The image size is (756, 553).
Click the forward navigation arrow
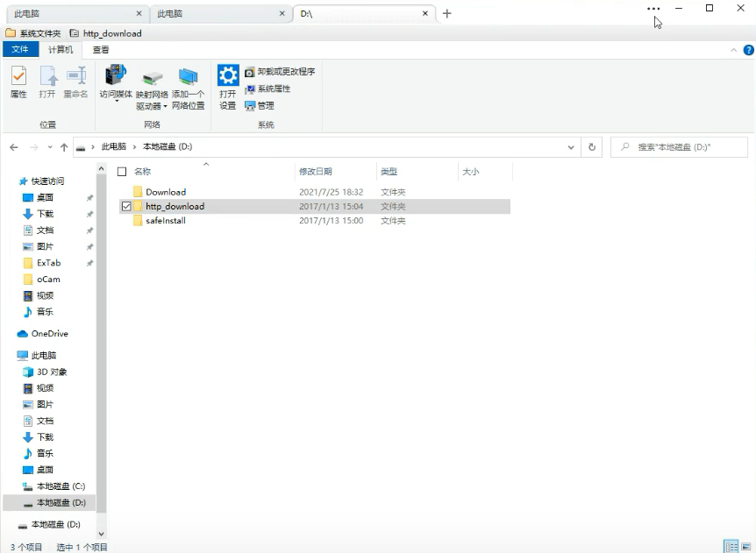(x=33, y=147)
